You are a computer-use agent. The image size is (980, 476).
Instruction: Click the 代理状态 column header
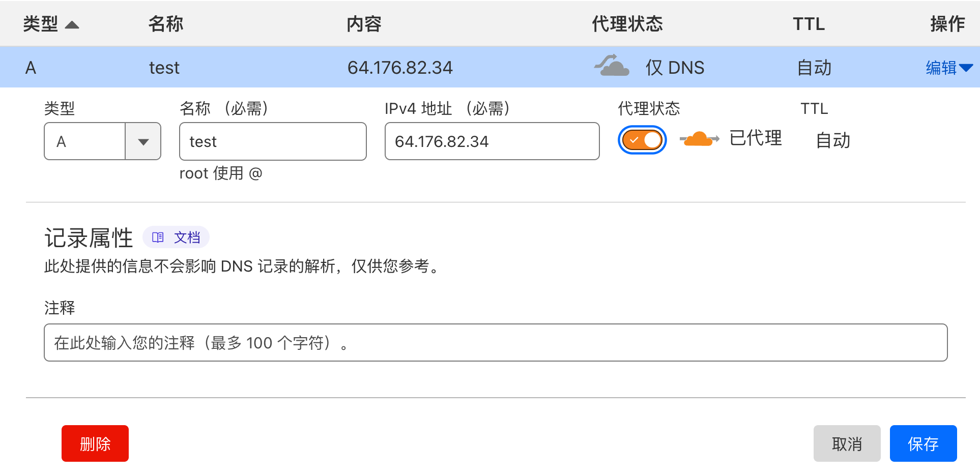(x=627, y=24)
